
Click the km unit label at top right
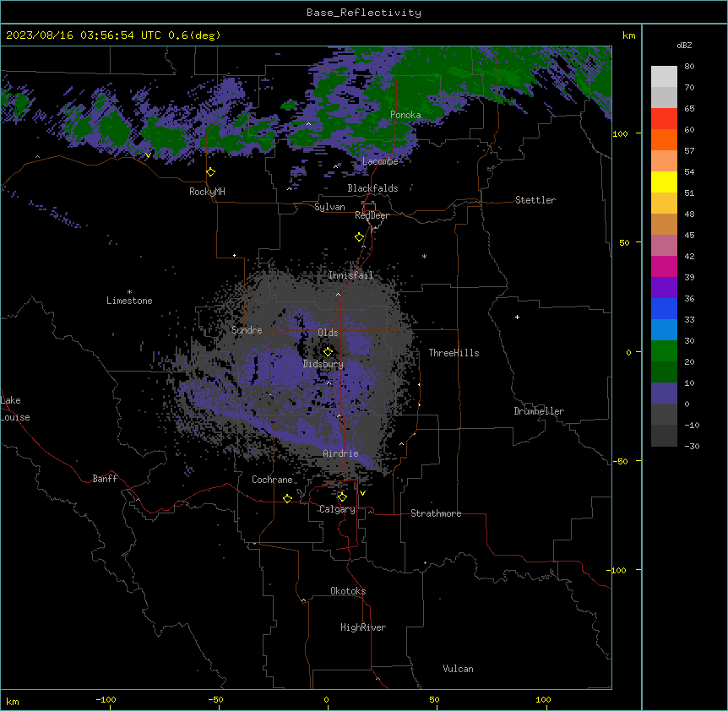[x=629, y=35]
